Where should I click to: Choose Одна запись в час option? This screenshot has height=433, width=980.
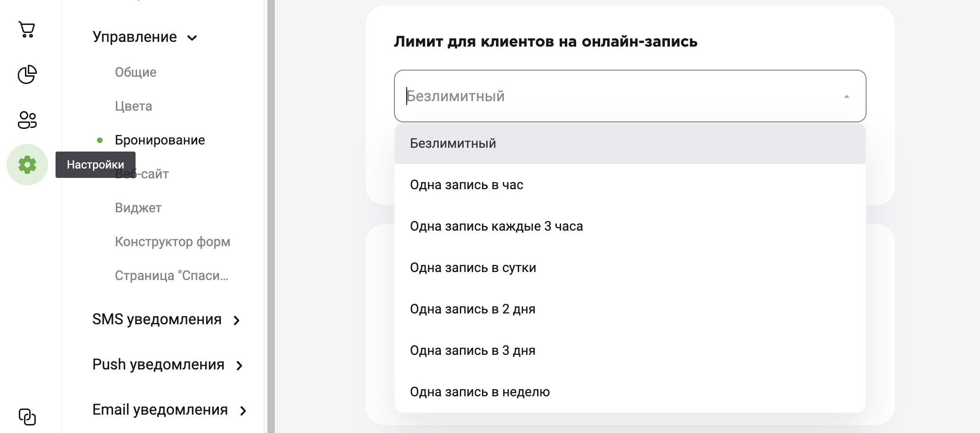[x=630, y=185]
